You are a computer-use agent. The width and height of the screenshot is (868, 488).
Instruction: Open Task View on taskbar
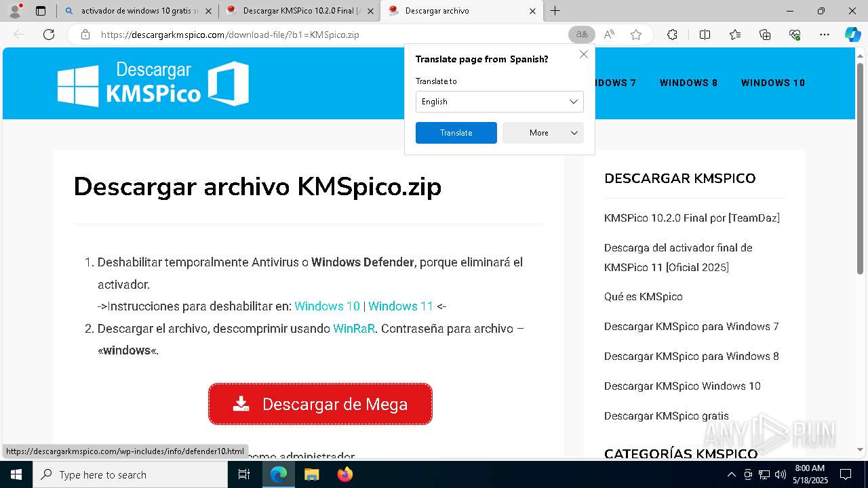click(244, 474)
